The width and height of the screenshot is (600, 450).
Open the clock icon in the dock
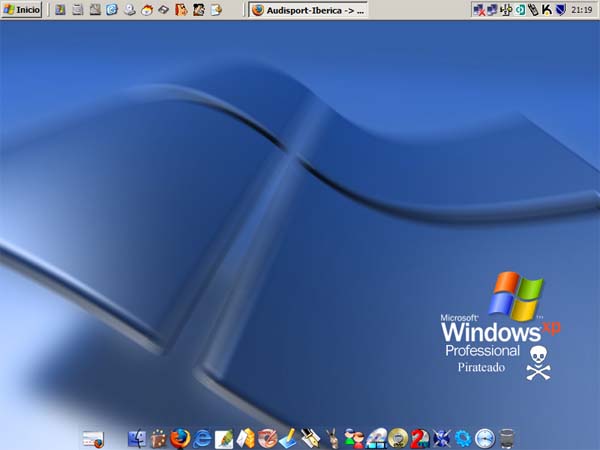click(x=485, y=439)
